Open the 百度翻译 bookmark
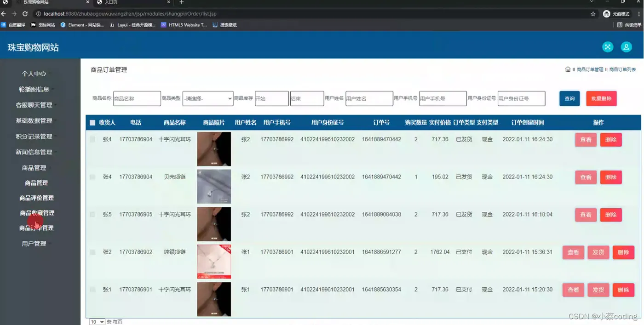The height and width of the screenshot is (325, 644). [x=13, y=25]
